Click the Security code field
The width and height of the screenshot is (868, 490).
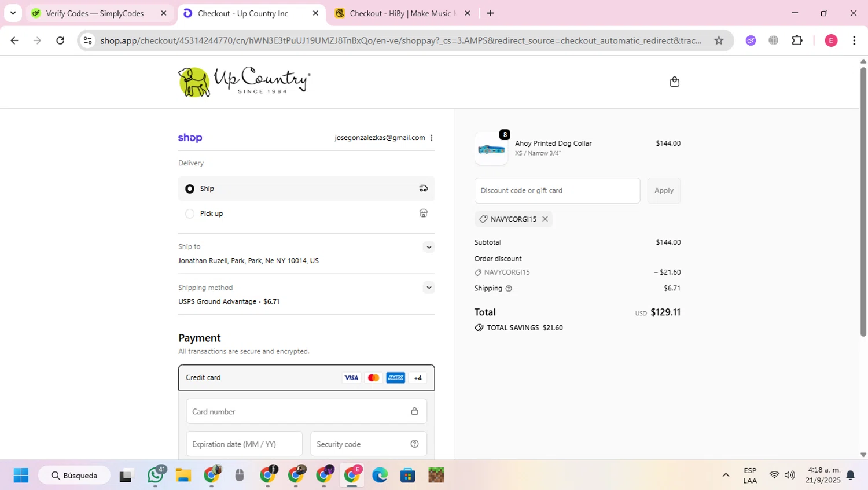point(369,444)
